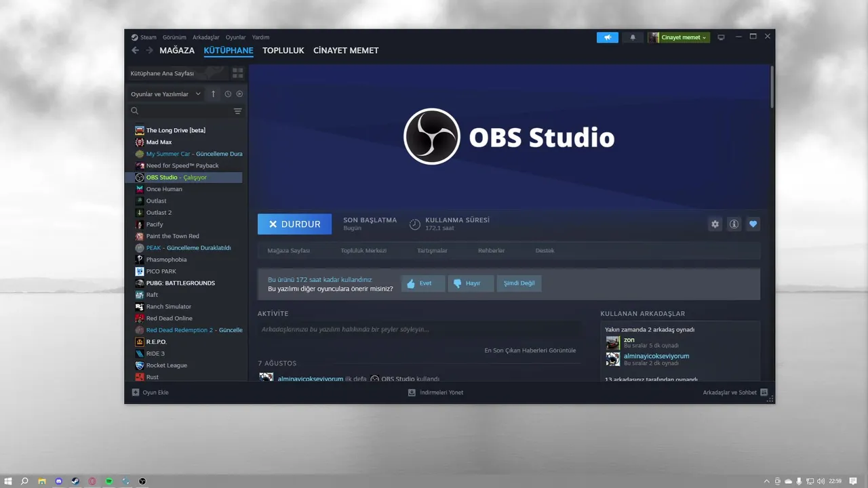Open Big Picture mode monitor icon
This screenshot has height=488, width=868.
pos(721,37)
